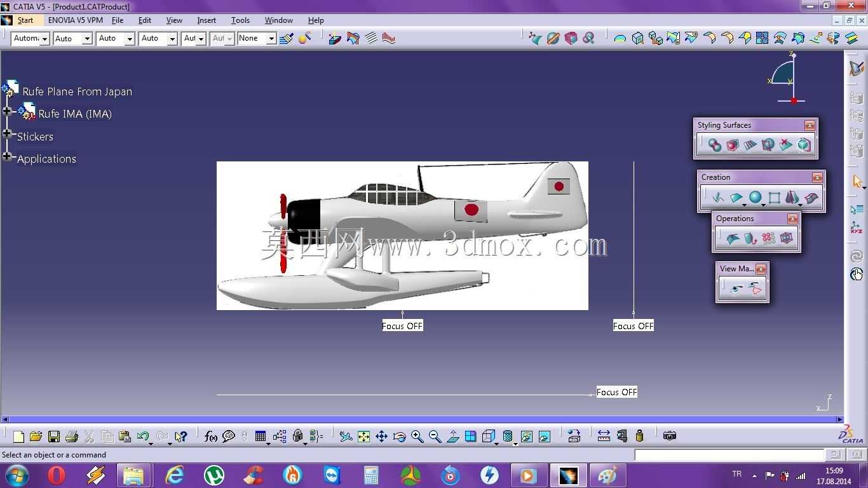868x488 pixels.
Task: Open the ENOVIA V5 VPM menu
Action: point(76,20)
